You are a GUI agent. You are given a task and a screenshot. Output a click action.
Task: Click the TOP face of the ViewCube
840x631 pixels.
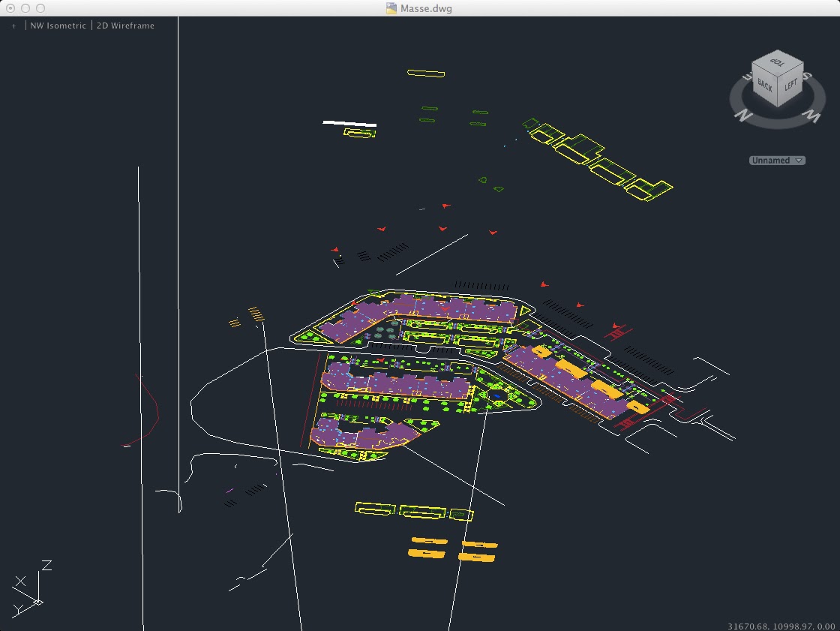pos(777,61)
